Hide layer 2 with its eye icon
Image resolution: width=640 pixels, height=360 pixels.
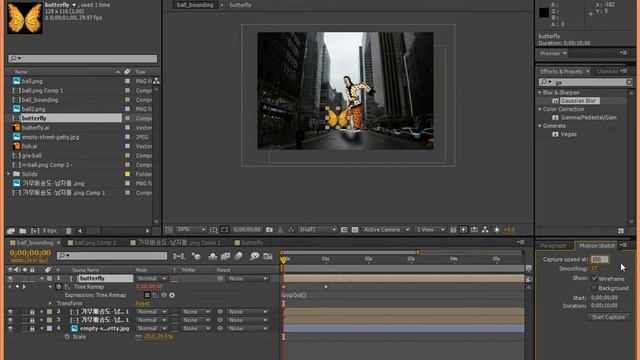[x=11, y=312]
